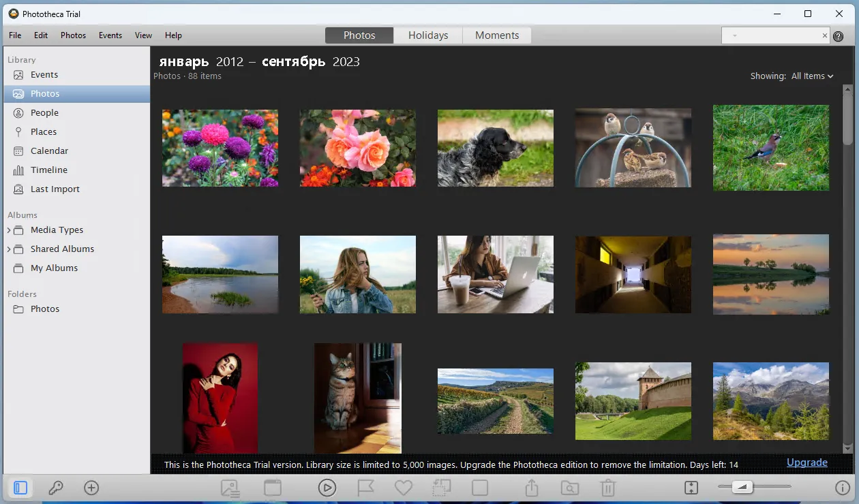Screen dimensions: 859x504
Task: Click the plus button to add new
Action: pos(91,488)
